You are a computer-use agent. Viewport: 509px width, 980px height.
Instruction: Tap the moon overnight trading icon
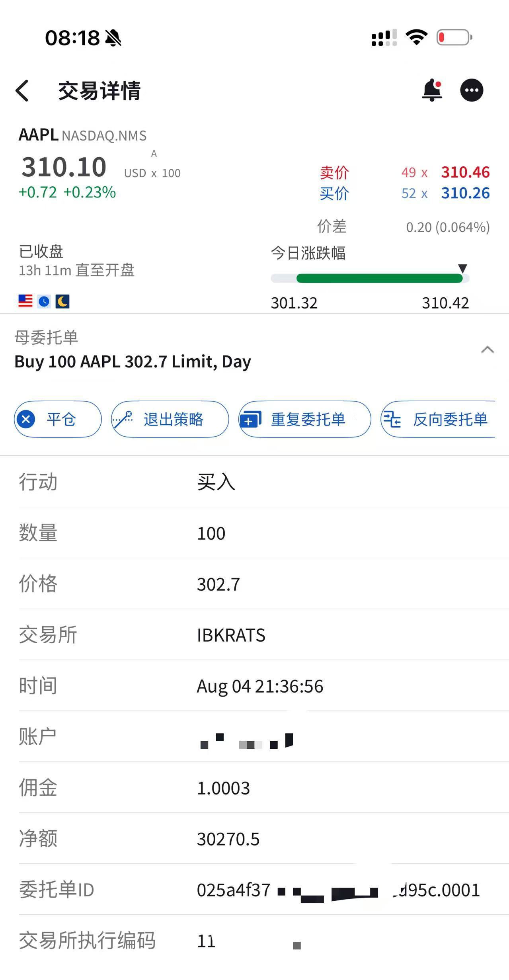(x=62, y=301)
